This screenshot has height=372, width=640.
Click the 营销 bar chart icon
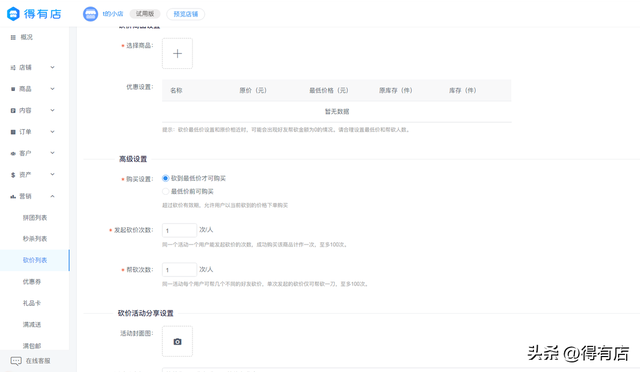(13, 196)
